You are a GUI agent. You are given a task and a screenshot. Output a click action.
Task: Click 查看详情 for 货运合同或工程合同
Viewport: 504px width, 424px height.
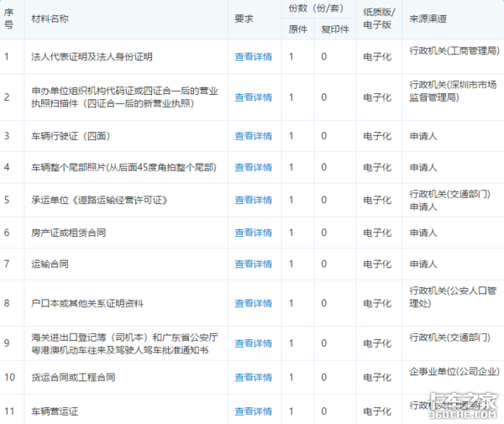(254, 377)
